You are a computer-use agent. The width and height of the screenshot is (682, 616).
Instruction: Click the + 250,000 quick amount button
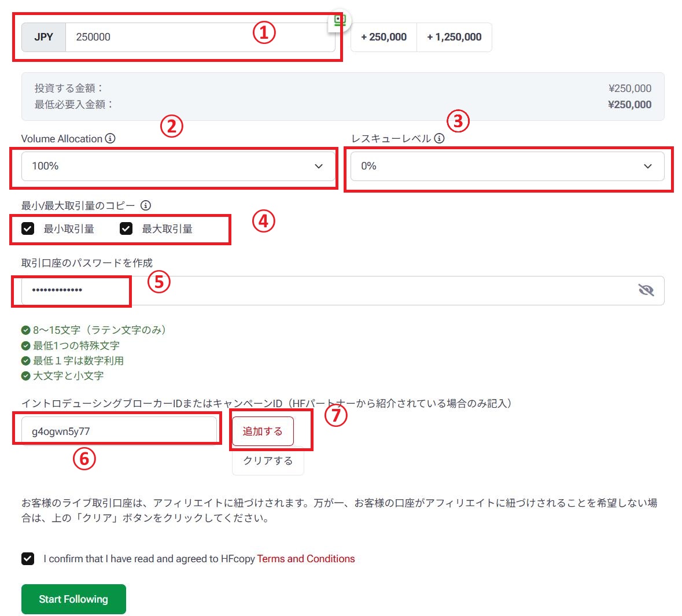[x=384, y=38]
